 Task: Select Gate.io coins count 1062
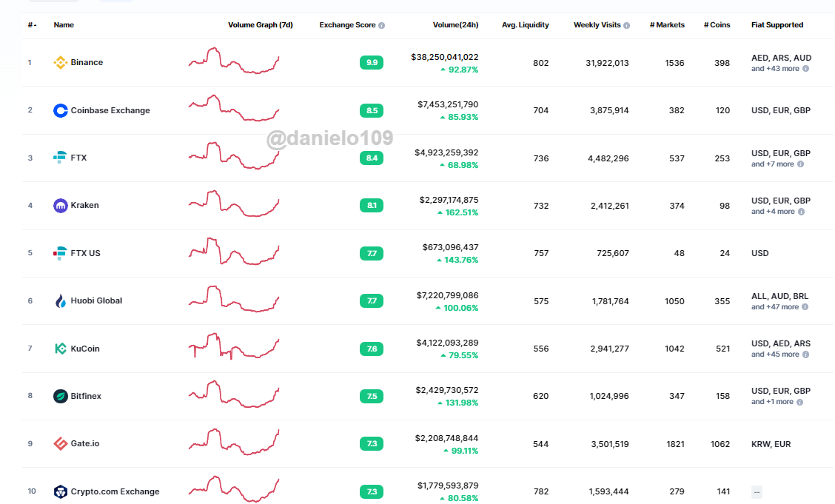tap(720, 444)
